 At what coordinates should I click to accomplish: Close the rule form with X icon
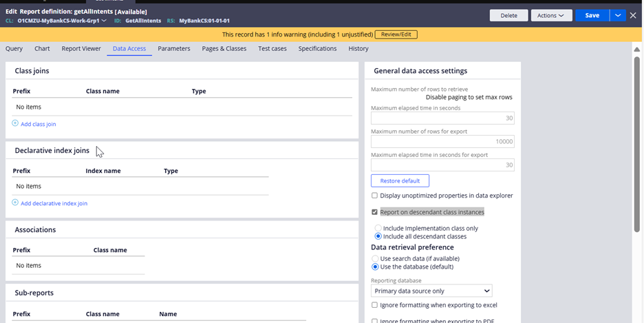(633, 15)
